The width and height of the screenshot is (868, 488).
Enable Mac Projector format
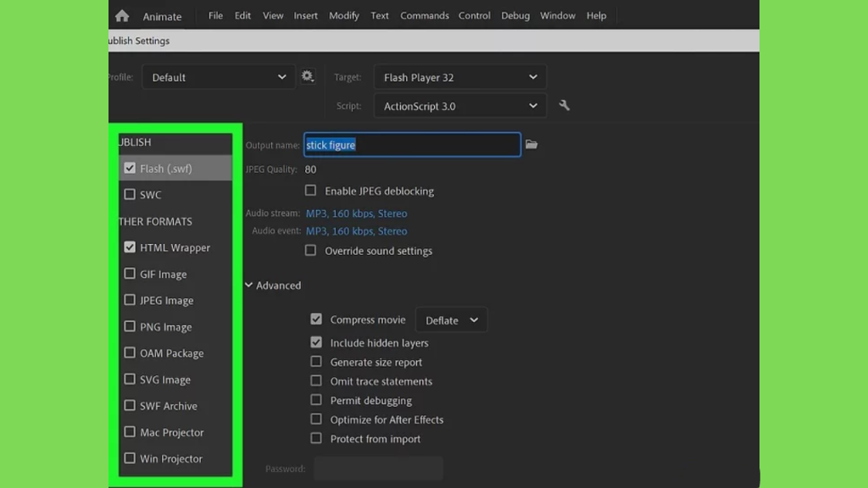click(x=130, y=431)
